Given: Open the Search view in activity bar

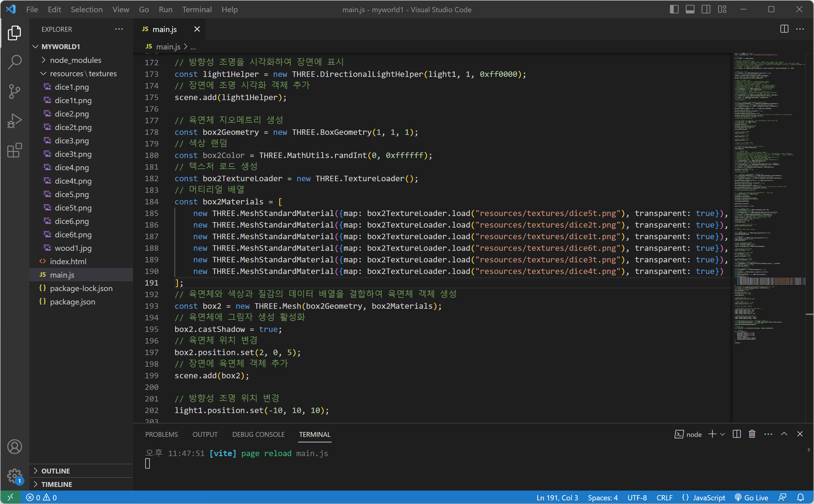Looking at the screenshot, I should tap(15, 62).
